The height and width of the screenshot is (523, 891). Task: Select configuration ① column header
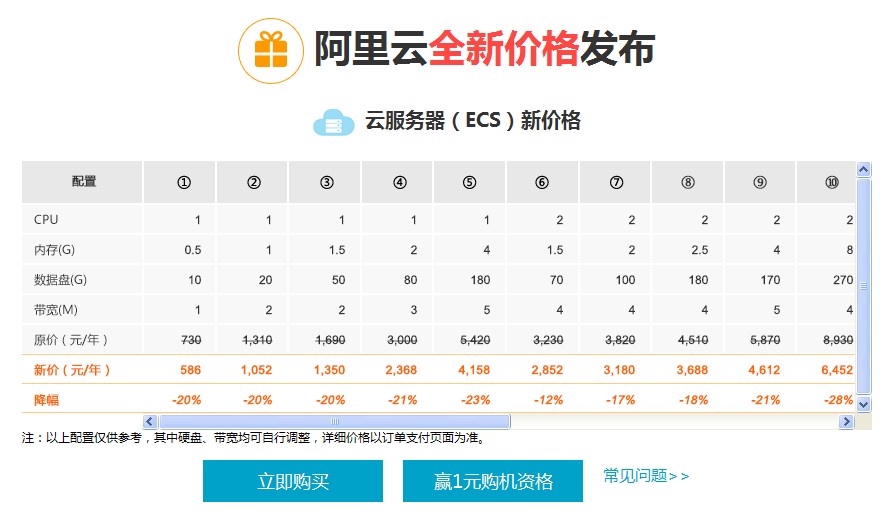(x=180, y=182)
